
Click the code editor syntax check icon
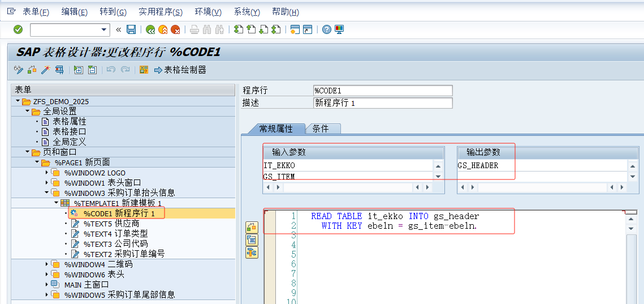(252, 227)
